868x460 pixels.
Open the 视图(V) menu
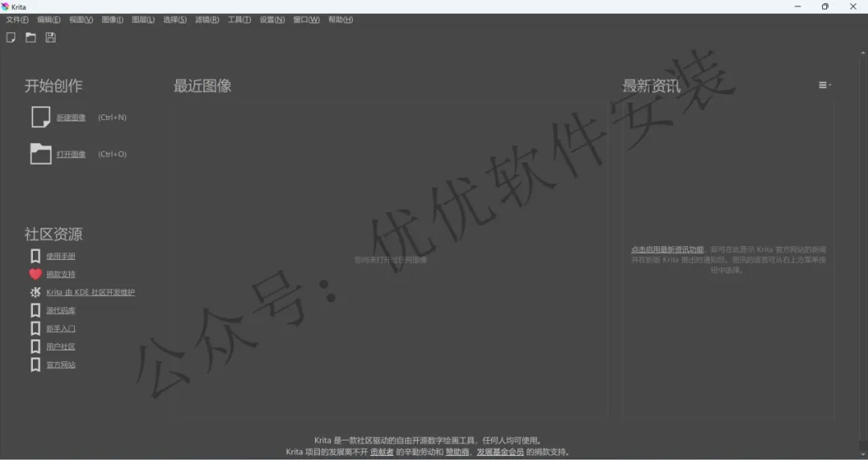81,19
